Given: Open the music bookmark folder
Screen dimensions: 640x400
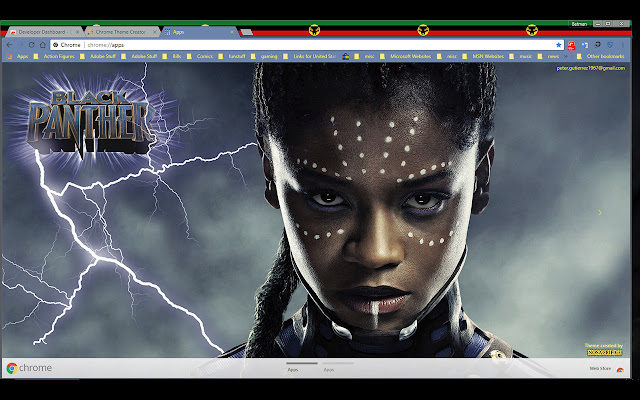Looking at the screenshot, I should [x=521, y=56].
